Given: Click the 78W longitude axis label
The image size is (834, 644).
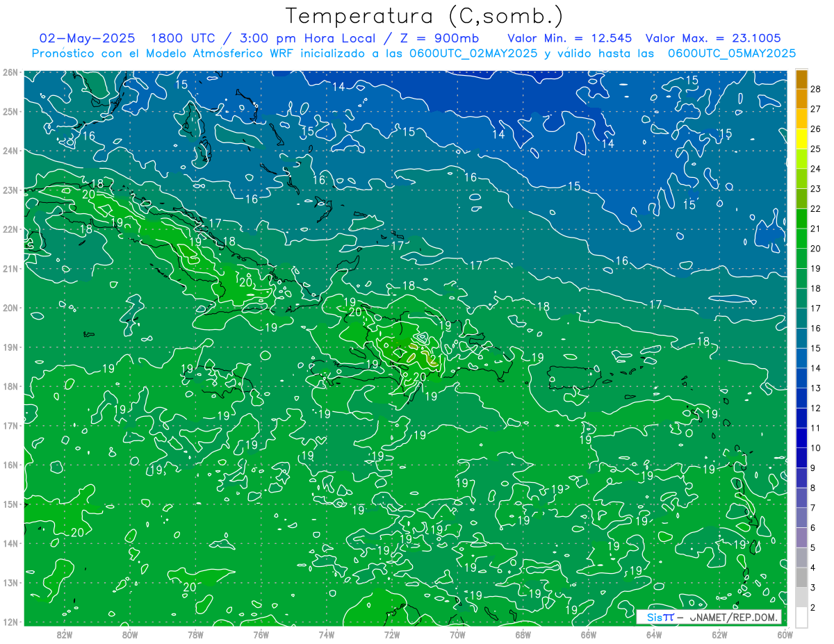Looking at the screenshot, I should (x=195, y=634).
